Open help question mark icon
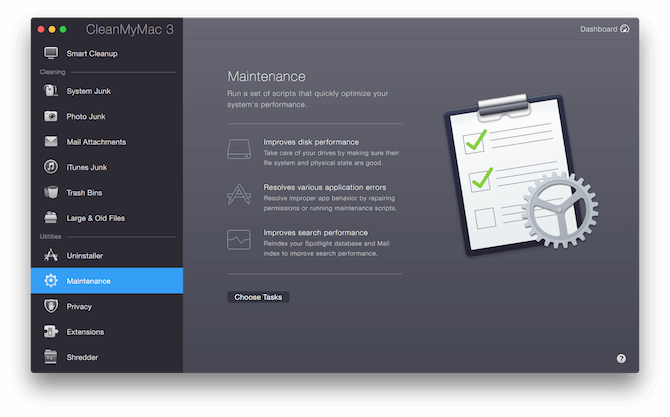This screenshot has height=417, width=670. 621,358
